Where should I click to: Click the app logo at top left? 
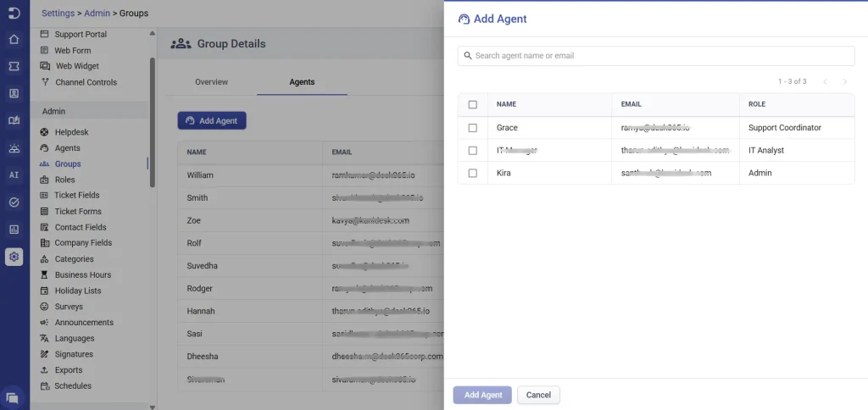pos(14,13)
